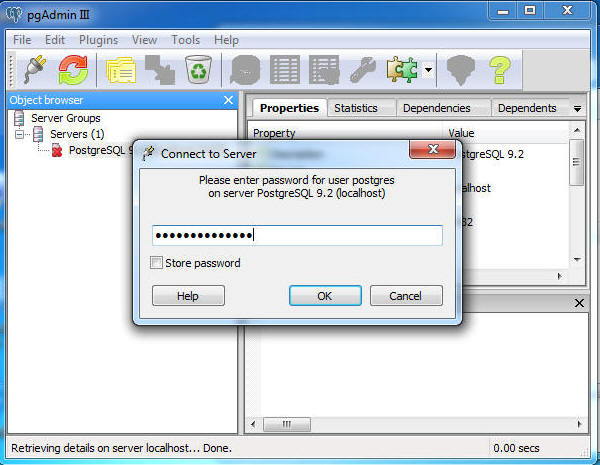Focus the password input field
Viewport: 600px width, 465px height.
coord(297,235)
